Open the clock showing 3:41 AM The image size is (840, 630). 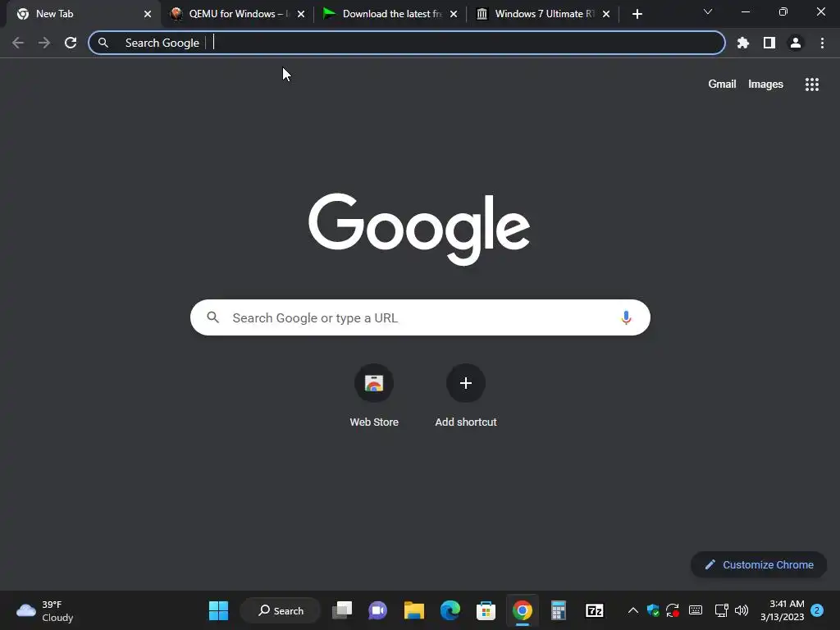[782, 610]
